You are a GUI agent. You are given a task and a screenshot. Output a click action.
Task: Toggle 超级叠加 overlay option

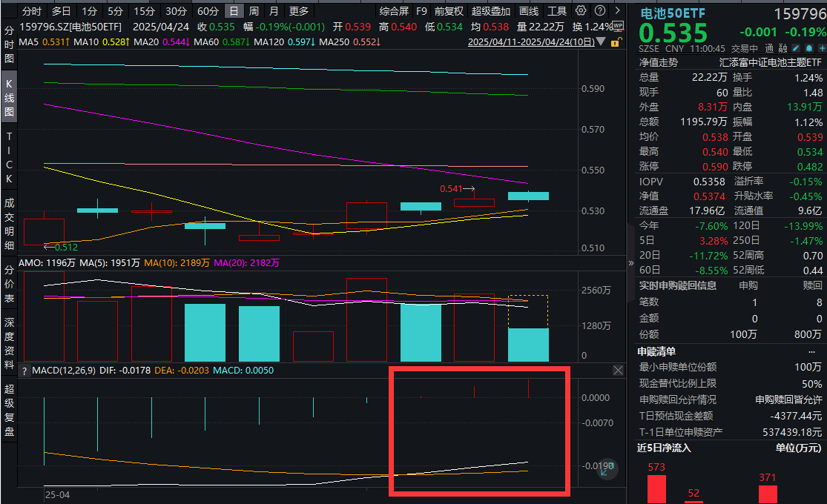(490, 11)
